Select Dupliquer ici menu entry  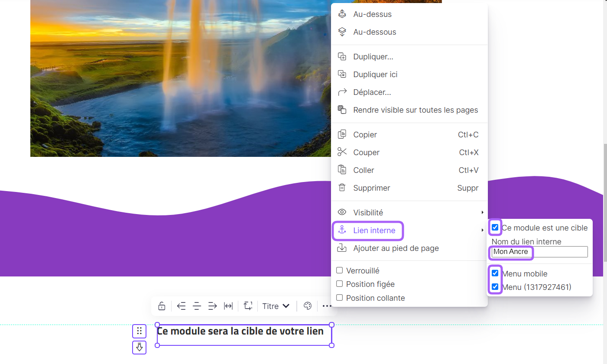coord(409,74)
